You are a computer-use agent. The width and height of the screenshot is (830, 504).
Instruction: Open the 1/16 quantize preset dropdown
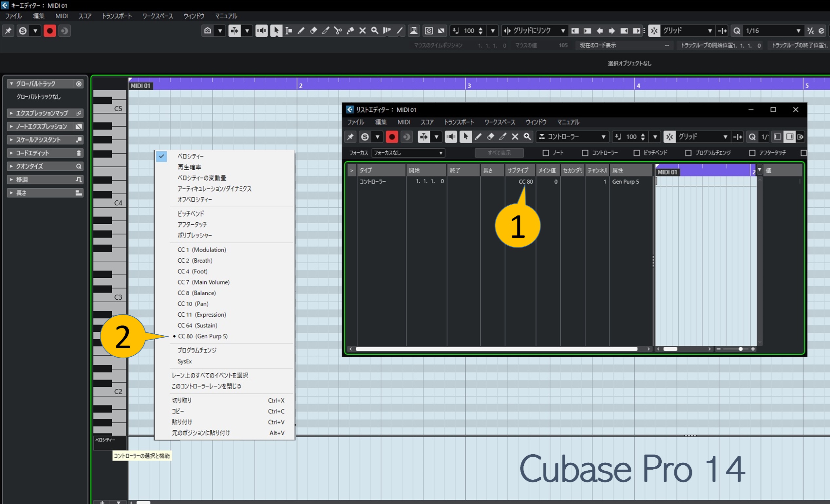point(773,31)
